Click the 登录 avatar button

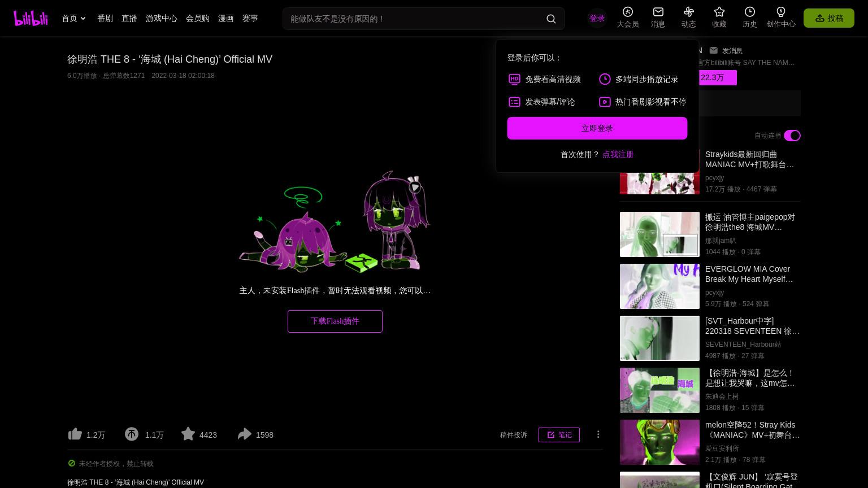click(x=597, y=19)
